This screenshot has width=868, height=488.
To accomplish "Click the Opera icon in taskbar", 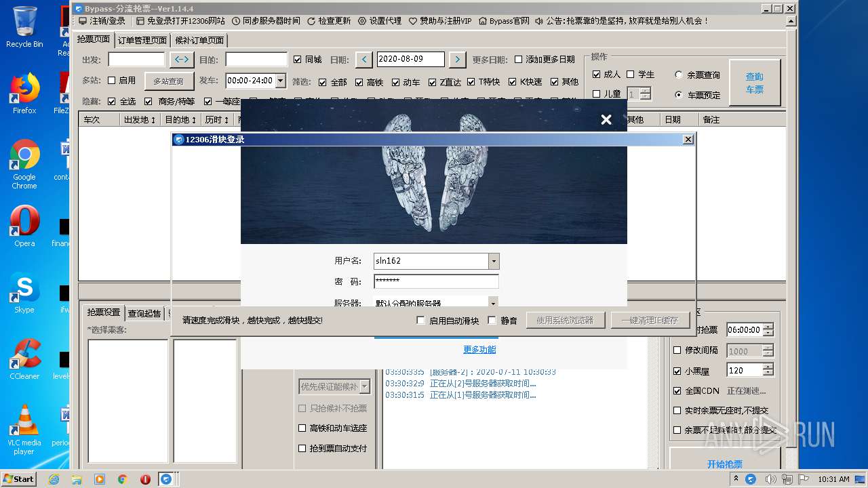I will 145,479.
